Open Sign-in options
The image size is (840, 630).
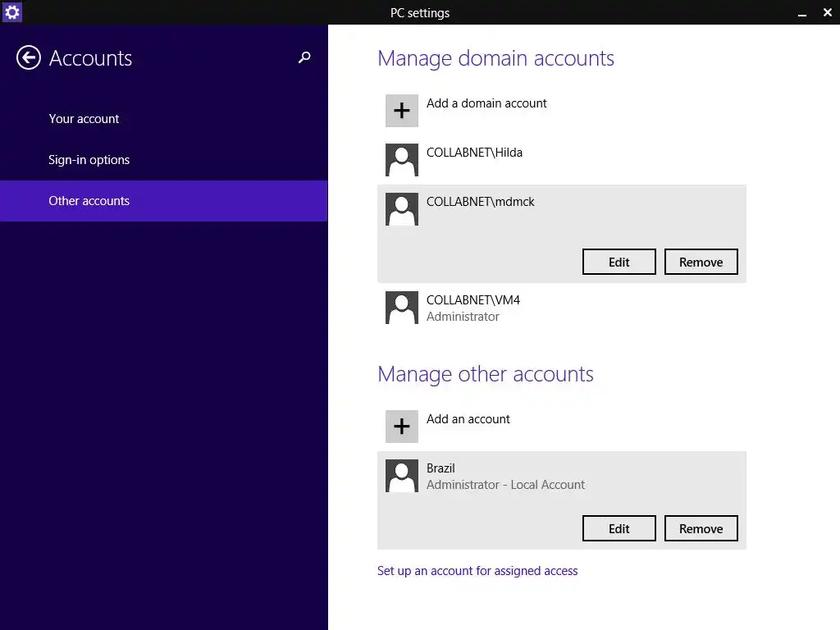(x=89, y=160)
